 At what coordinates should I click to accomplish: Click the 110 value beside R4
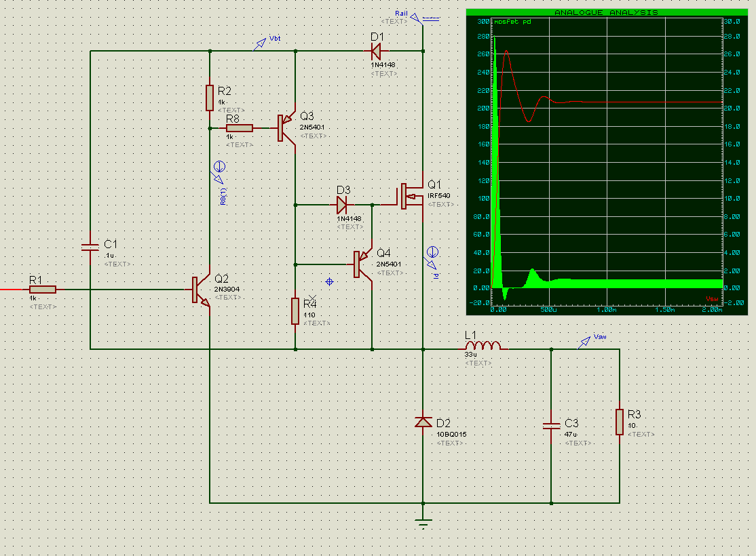coord(309,315)
